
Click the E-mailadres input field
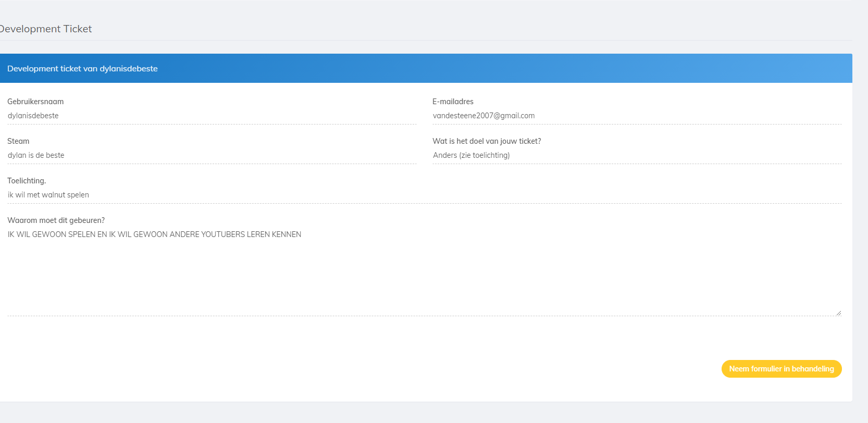coord(637,116)
